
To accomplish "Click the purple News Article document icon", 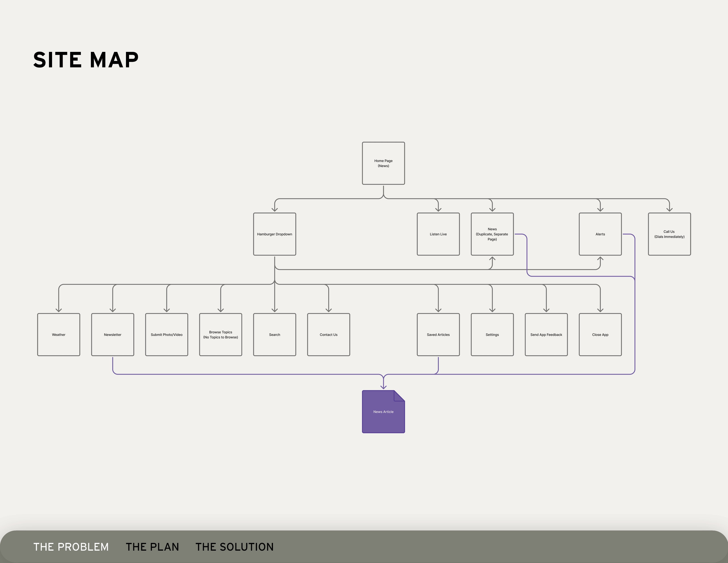I will 383,412.
